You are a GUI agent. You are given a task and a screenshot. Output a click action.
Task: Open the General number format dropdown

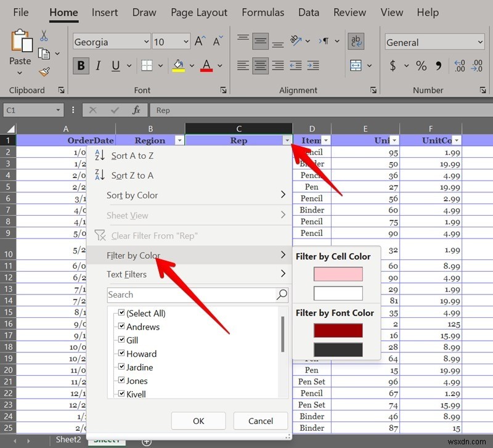click(x=481, y=41)
